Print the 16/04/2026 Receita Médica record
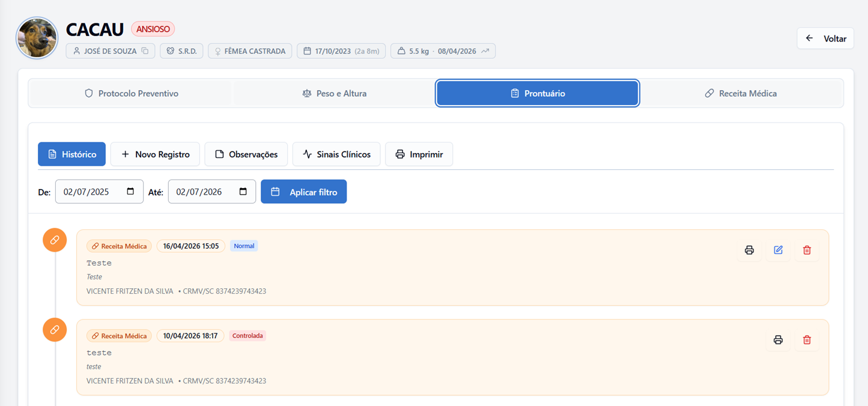The width and height of the screenshot is (868, 406). coord(749,250)
